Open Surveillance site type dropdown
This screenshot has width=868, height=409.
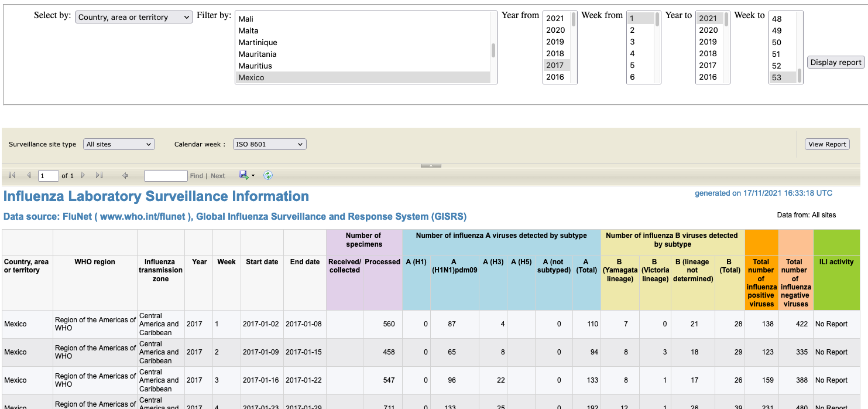pyautogui.click(x=119, y=144)
